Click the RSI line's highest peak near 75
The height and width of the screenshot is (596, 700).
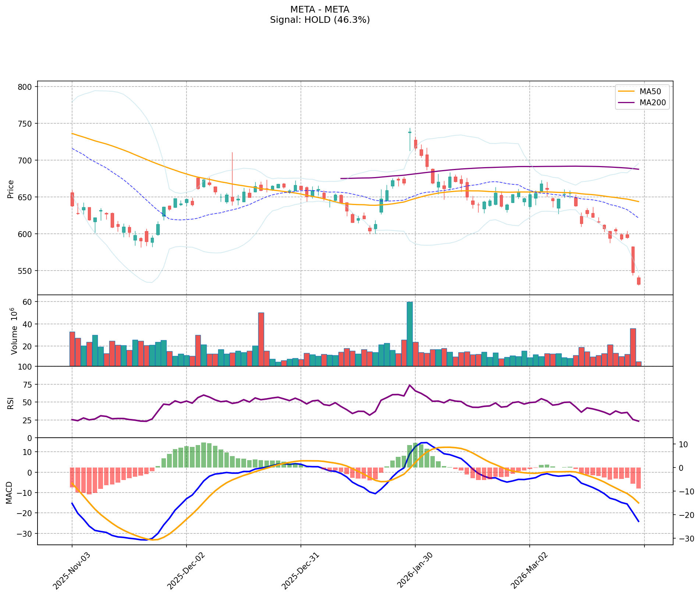[409, 385]
